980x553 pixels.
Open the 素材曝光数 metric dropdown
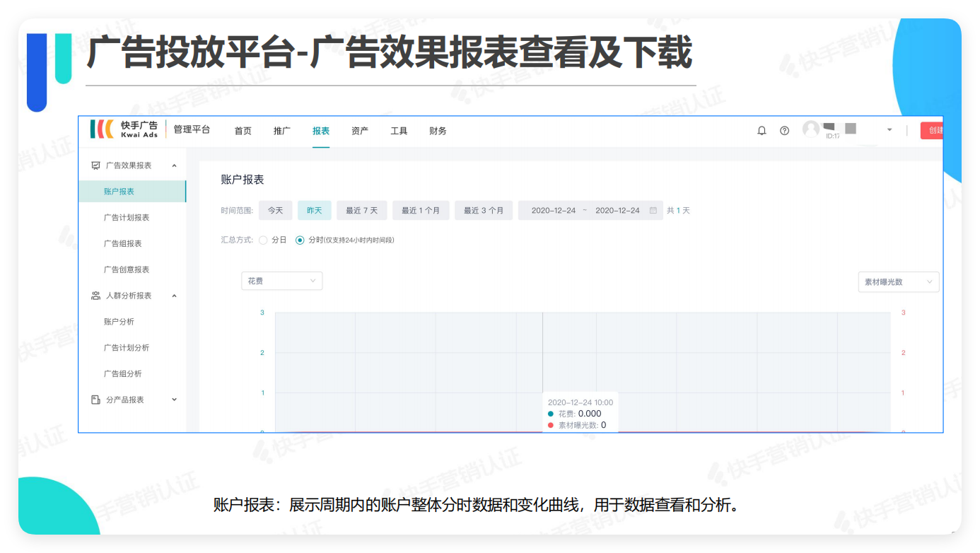click(x=899, y=281)
